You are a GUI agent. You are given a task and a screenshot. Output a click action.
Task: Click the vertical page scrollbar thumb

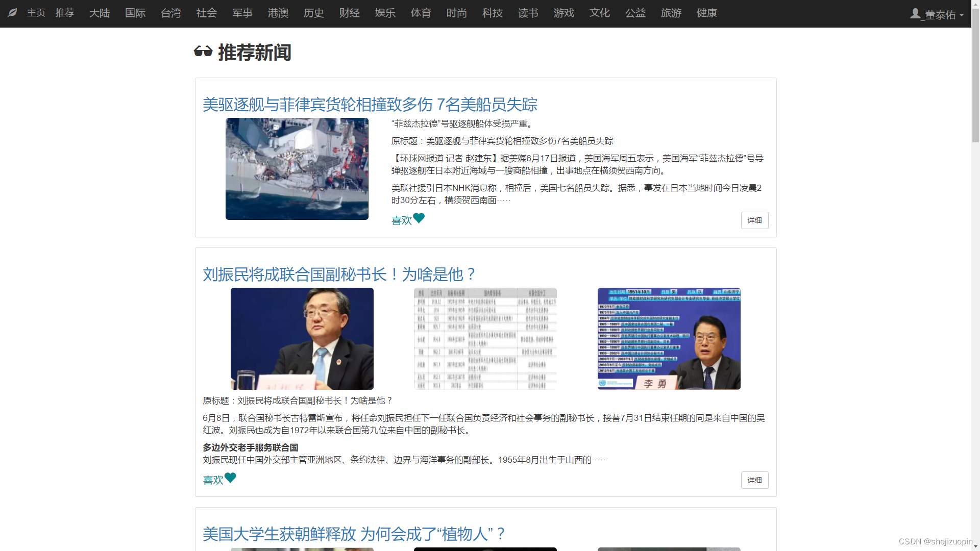click(x=975, y=77)
